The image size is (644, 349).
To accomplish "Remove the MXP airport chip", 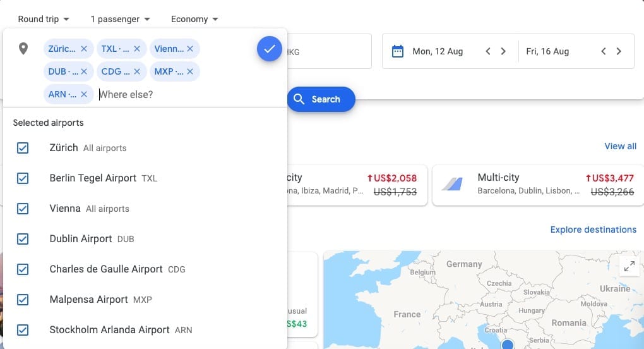I will pyautogui.click(x=190, y=71).
